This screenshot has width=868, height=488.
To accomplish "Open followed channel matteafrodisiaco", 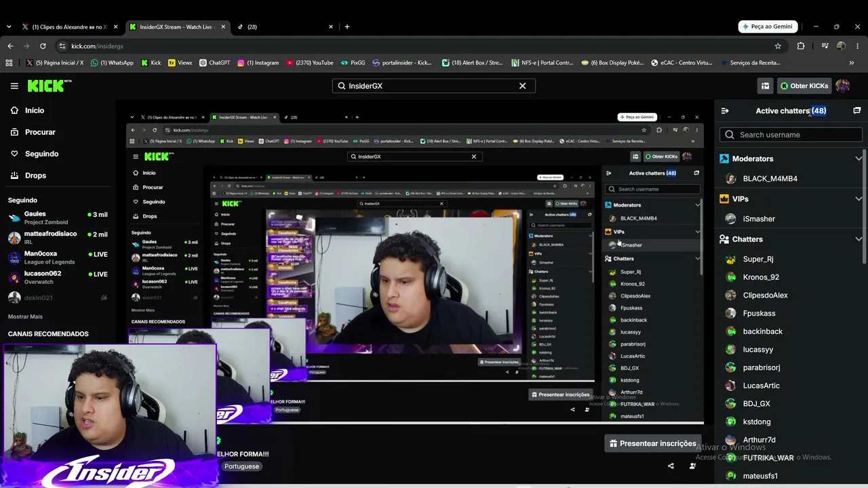I will coord(58,237).
